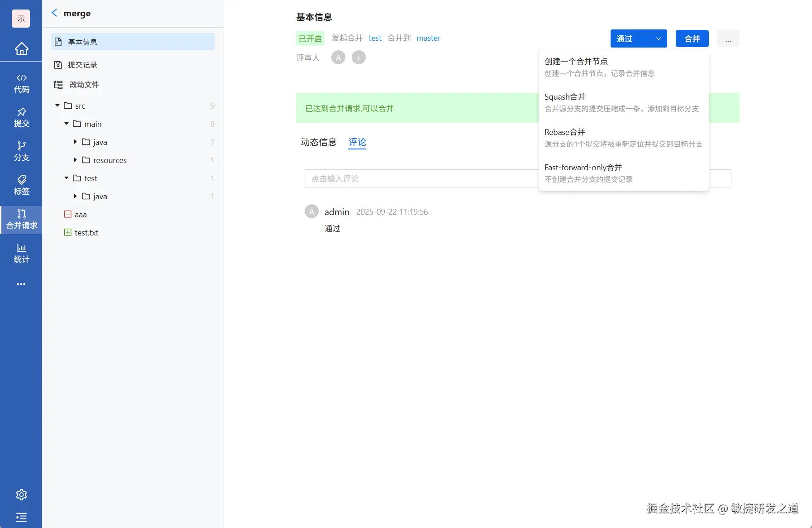Switch to the 动态信息 tab
Screen dimensions: 812x528
[319, 142]
